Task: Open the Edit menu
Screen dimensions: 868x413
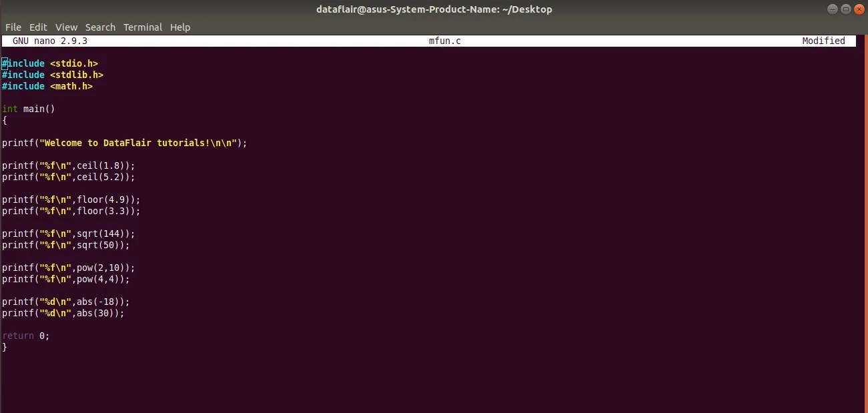Action: point(38,27)
